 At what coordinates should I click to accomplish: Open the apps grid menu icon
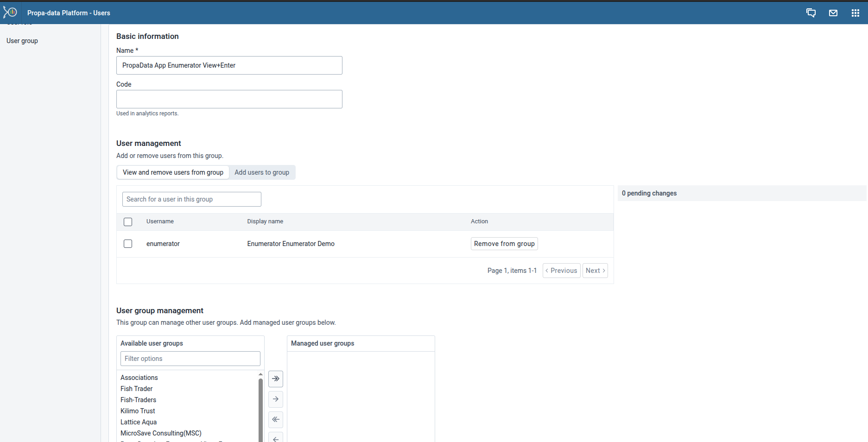click(x=856, y=13)
